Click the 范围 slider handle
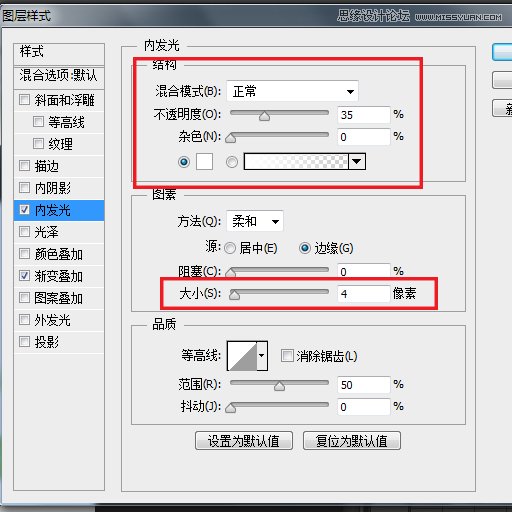512x512 pixels. (279, 386)
